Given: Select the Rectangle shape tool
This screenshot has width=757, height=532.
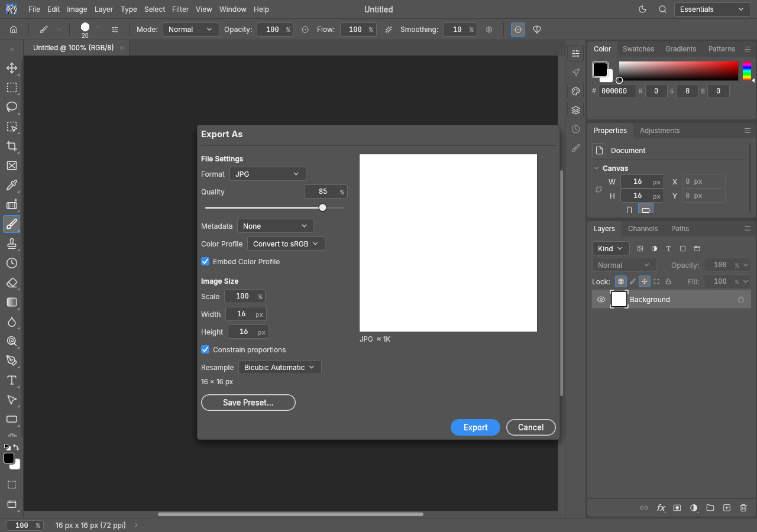Looking at the screenshot, I should click(x=11, y=419).
